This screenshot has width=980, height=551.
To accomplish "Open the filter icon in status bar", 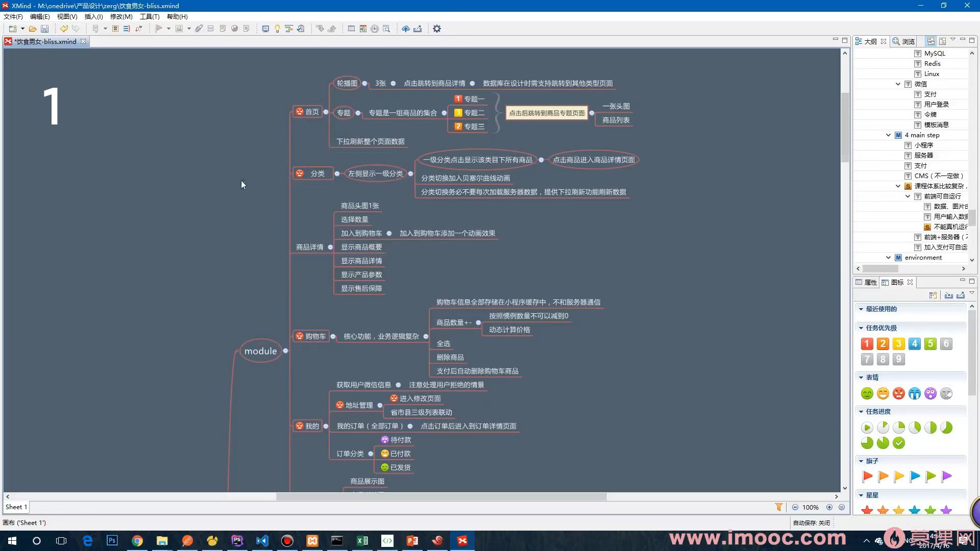I will pyautogui.click(x=779, y=507).
